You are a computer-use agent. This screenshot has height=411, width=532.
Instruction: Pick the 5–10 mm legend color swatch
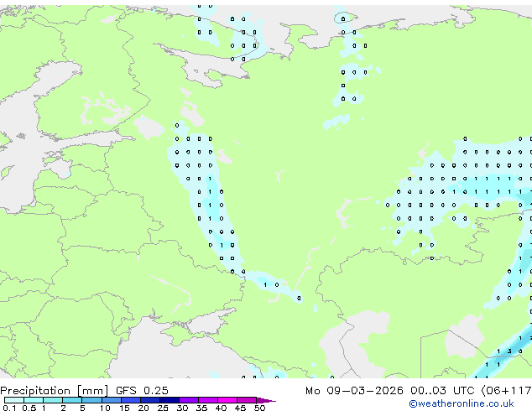92,400
